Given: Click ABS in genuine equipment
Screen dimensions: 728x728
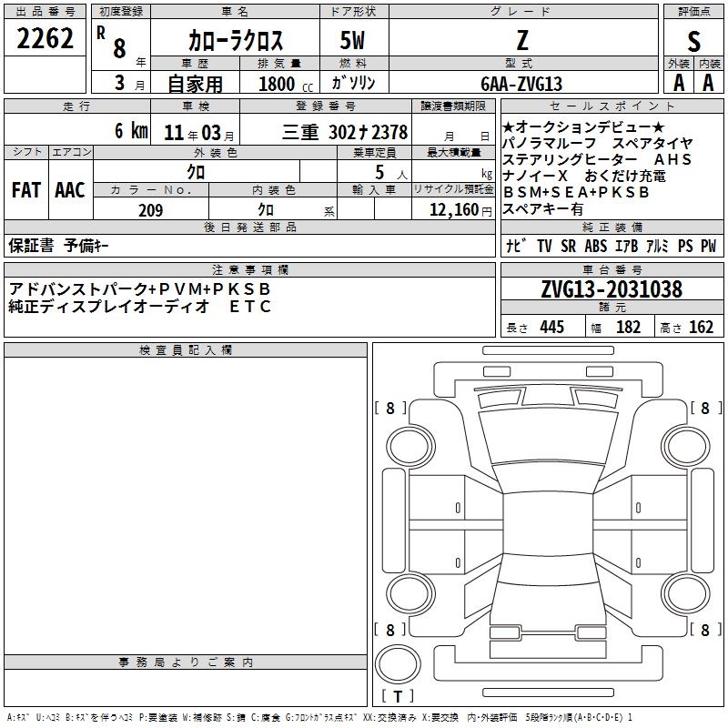Looking at the screenshot, I should (596, 246).
